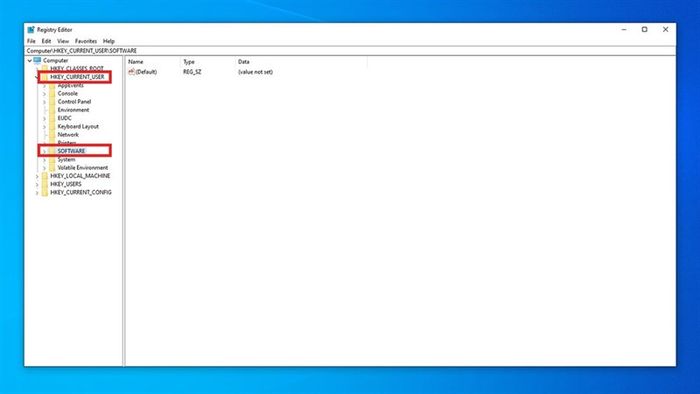700x394 pixels.
Task: Open the Edit menu
Action: point(46,41)
